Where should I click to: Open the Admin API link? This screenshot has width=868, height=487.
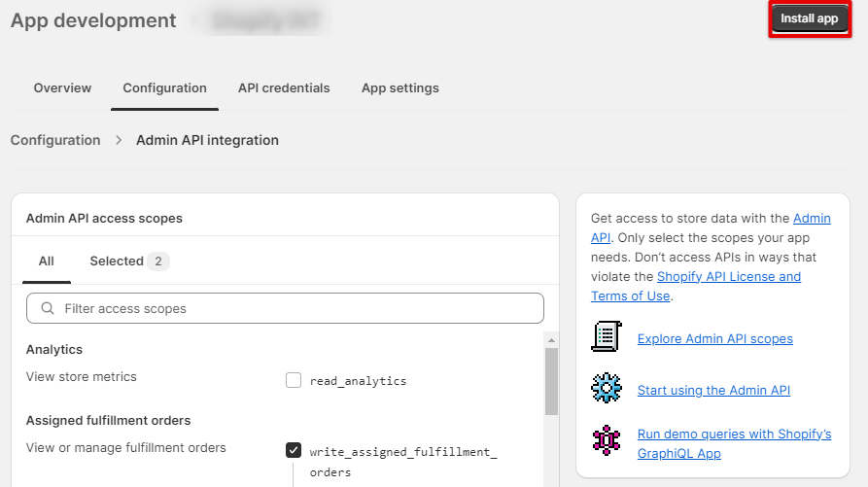click(812, 218)
